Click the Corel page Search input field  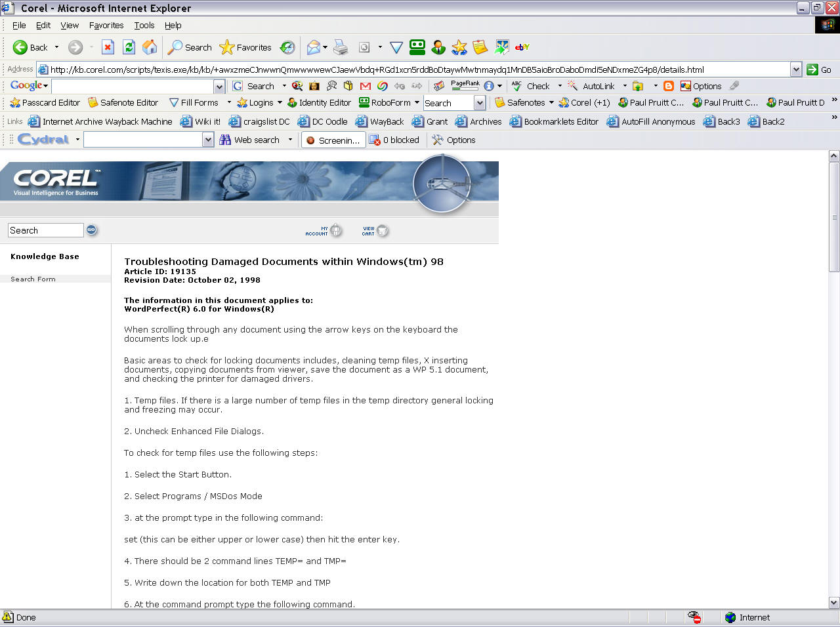click(x=45, y=230)
